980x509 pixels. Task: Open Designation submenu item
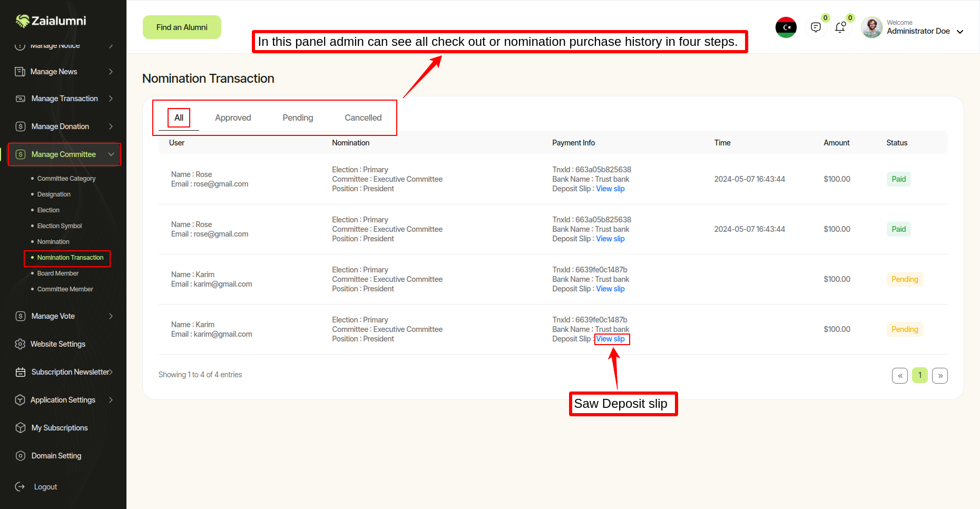tap(54, 194)
